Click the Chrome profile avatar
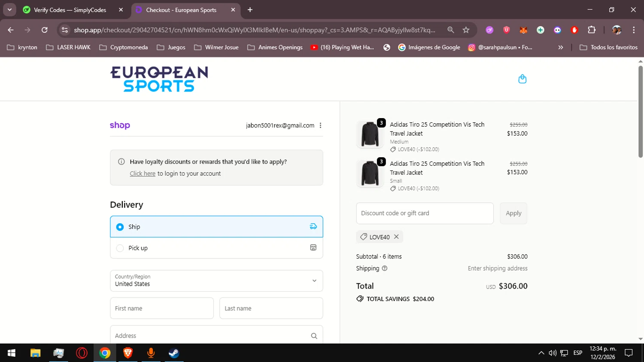 coord(617,30)
